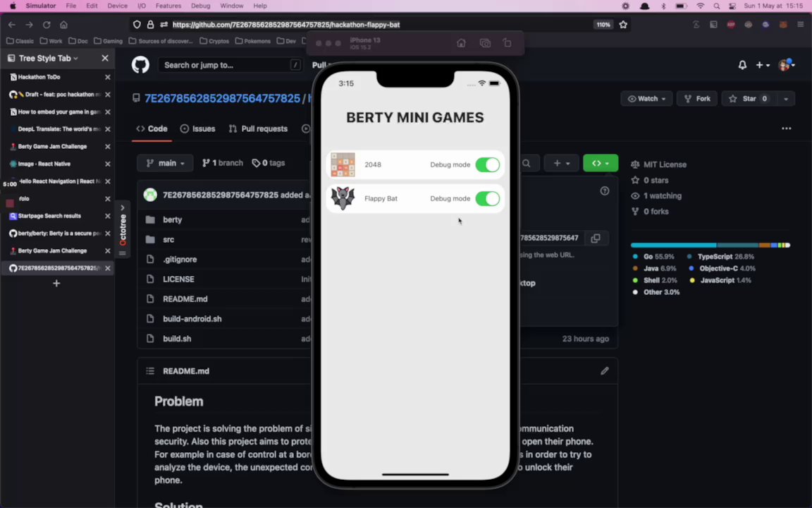The height and width of the screenshot is (508, 812).
Task: Expand the star lists dropdown arrow
Action: pos(786,99)
